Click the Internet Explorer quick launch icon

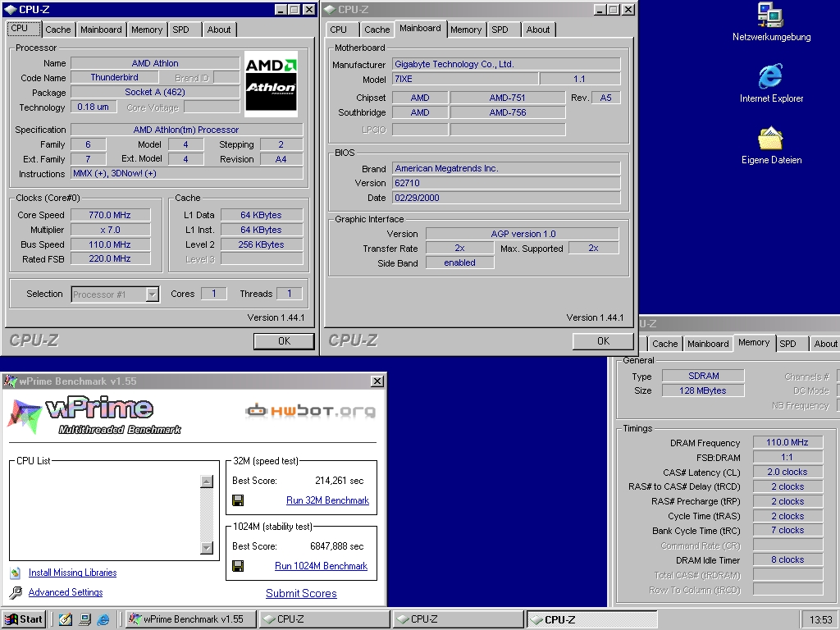(103, 619)
